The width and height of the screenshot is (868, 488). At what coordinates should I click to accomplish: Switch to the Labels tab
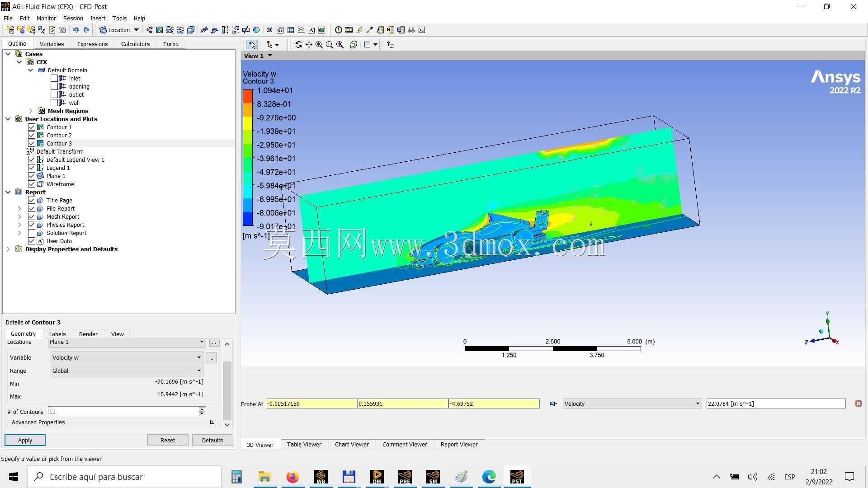click(x=57, y=334)
